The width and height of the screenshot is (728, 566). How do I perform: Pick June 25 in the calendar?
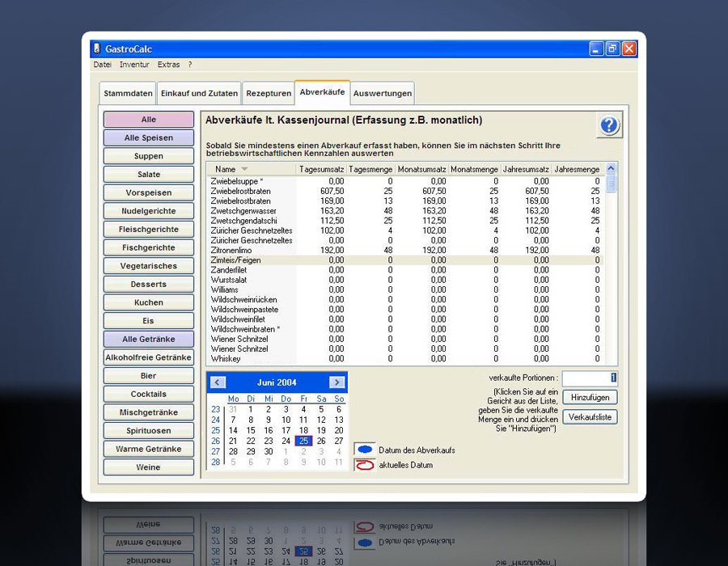pos(303,441)
